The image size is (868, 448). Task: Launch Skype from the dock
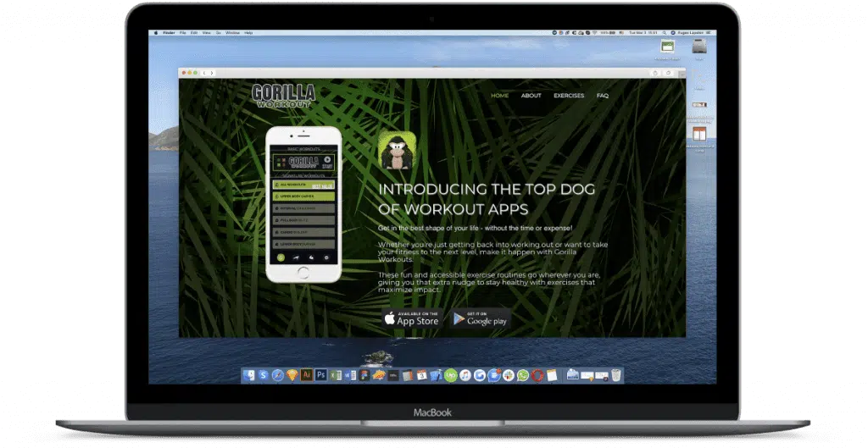(x=263, y=375)
